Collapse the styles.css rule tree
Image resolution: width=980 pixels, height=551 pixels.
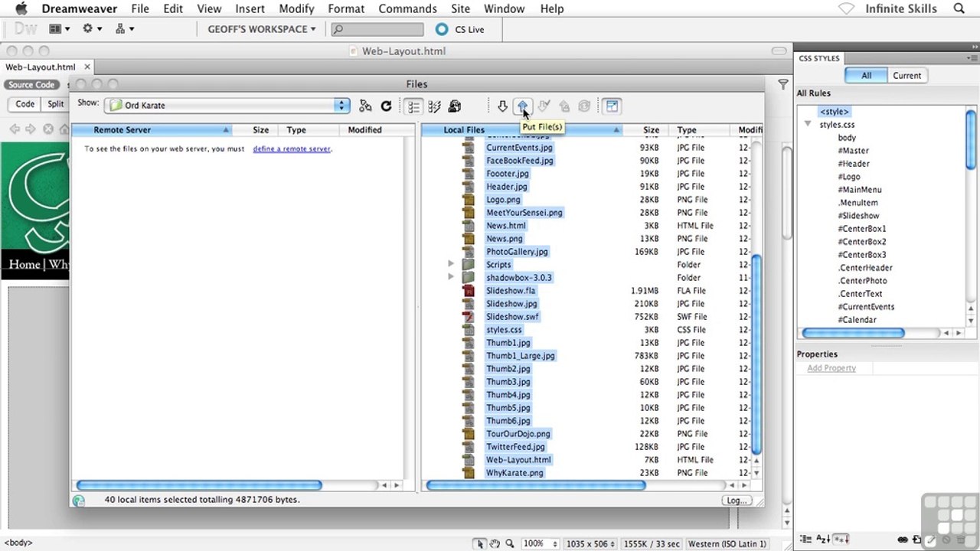808,124
